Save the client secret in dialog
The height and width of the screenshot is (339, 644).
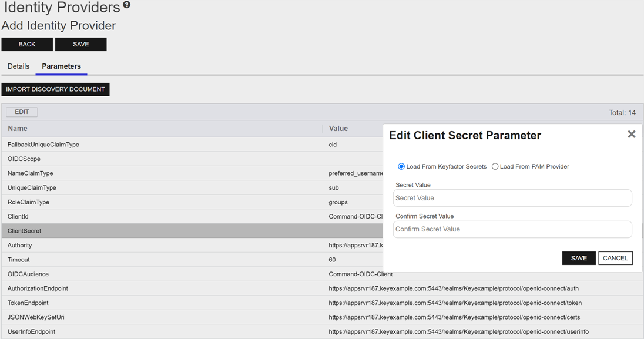[x=579, y=258]
